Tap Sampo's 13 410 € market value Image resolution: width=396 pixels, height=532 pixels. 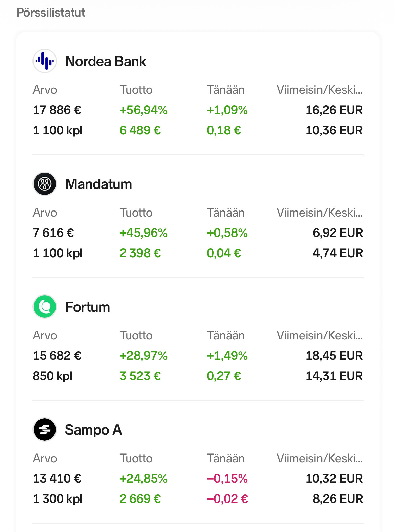coord(57,479)
